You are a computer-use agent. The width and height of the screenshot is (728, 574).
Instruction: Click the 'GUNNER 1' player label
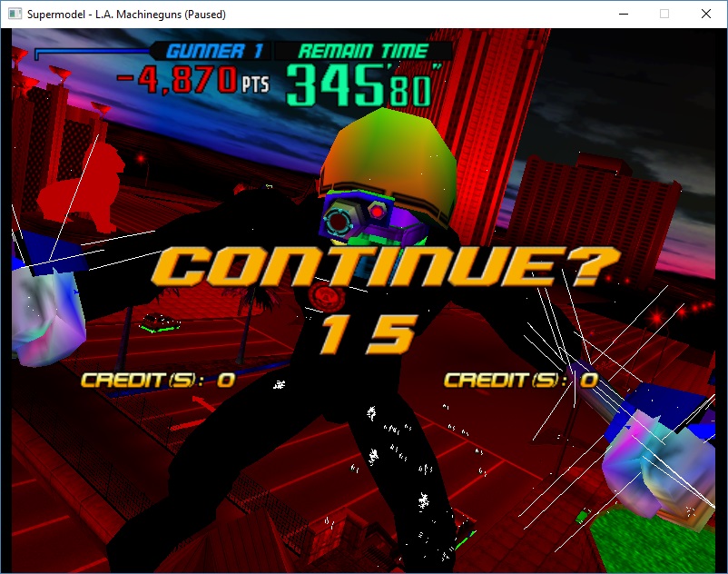click(214, 51)
